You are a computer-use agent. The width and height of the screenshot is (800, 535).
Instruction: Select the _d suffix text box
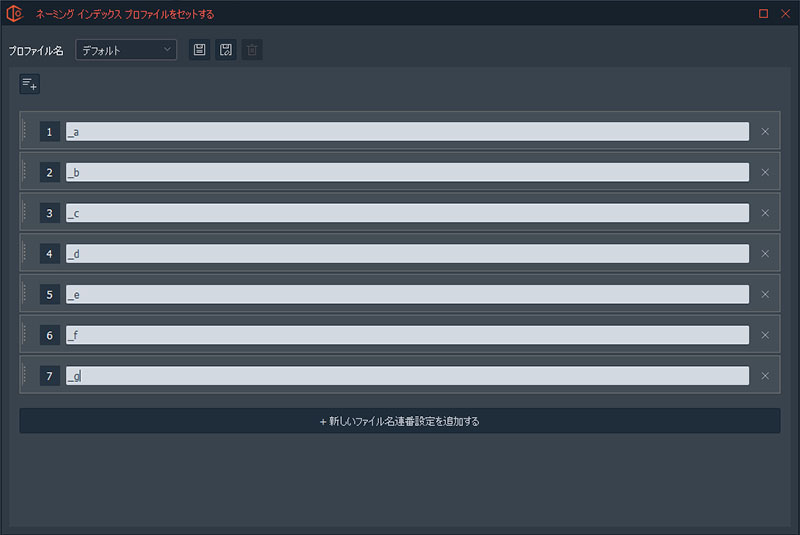click(407, 254)
